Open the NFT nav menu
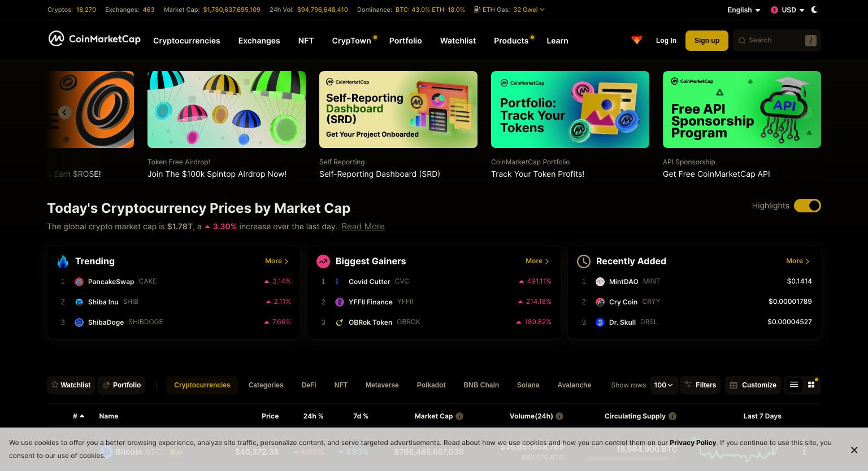This screenshot has width=868, height=471. tap(306, 41)
